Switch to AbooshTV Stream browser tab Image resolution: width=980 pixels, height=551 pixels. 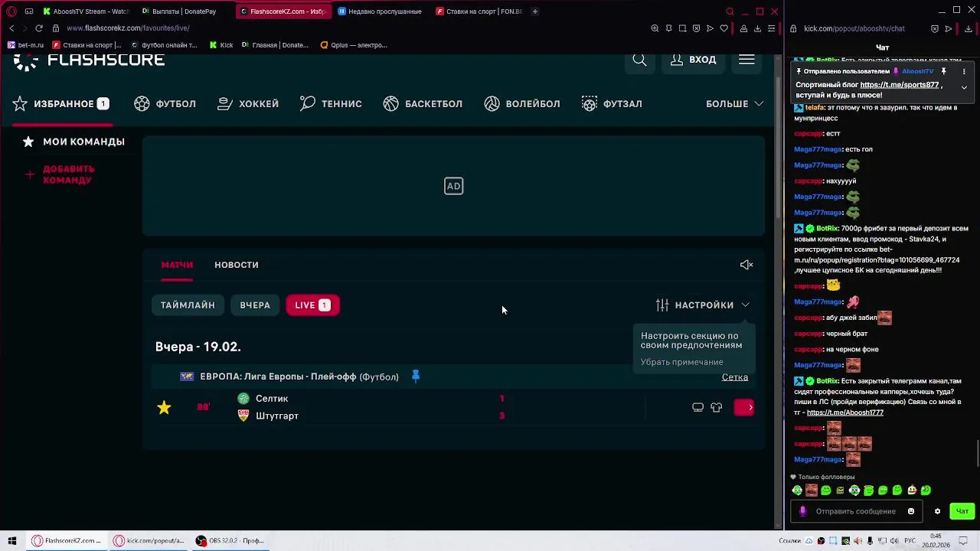(x=87, y=11)
